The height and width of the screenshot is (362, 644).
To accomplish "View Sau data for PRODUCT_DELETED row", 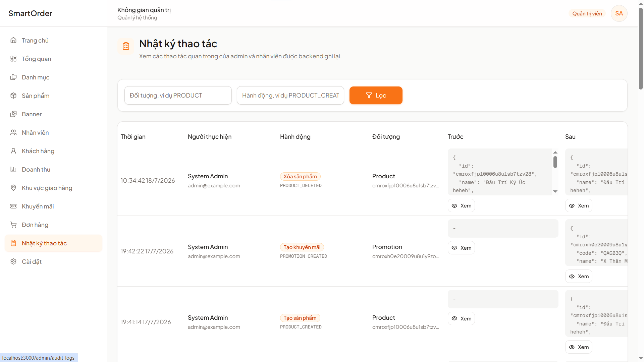I will click(579, 205).
